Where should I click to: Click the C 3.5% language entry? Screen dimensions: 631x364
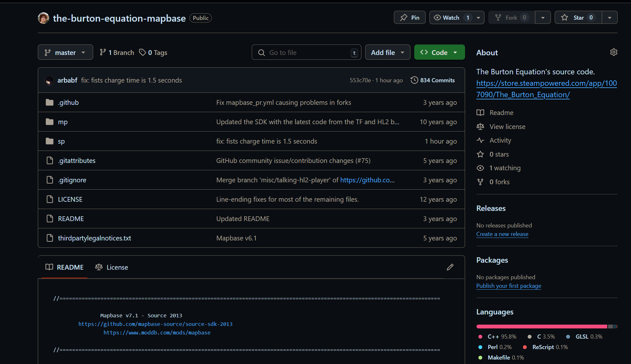(x=541, y=337)
